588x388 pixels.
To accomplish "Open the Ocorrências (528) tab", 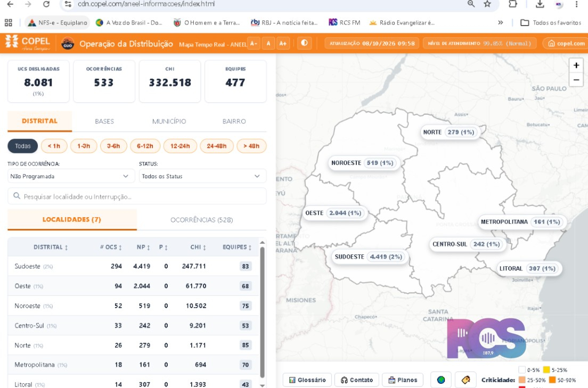I will click(x=202, y=220).
